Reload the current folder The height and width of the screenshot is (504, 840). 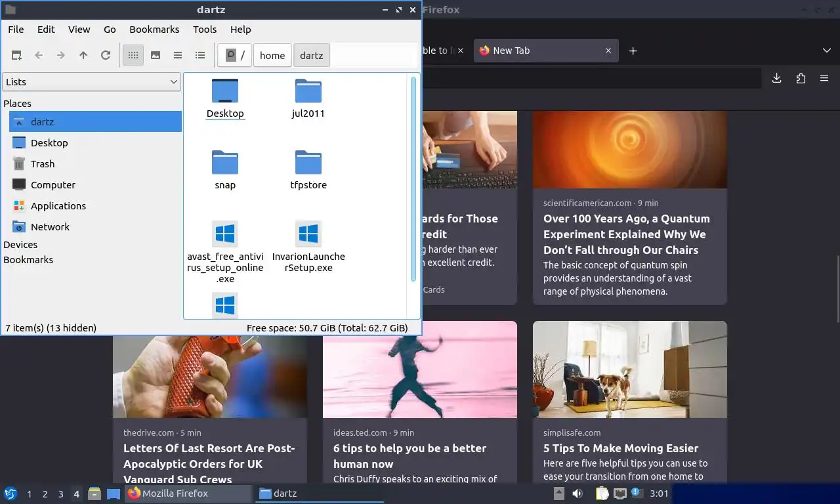point(106,55)
